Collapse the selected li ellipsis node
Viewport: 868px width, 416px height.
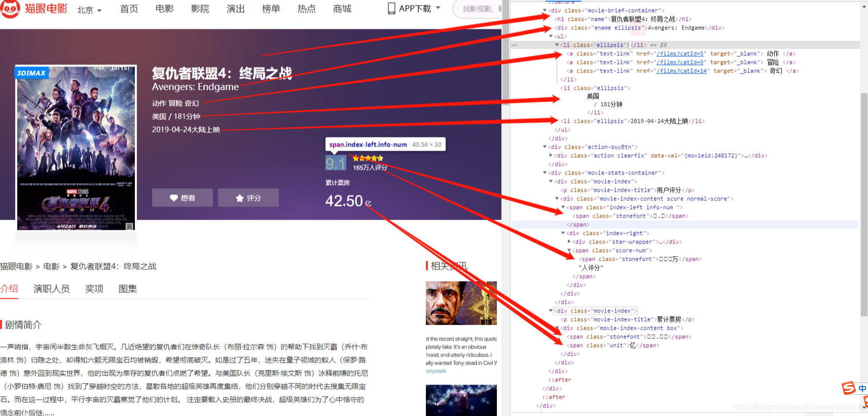point(557,45)
